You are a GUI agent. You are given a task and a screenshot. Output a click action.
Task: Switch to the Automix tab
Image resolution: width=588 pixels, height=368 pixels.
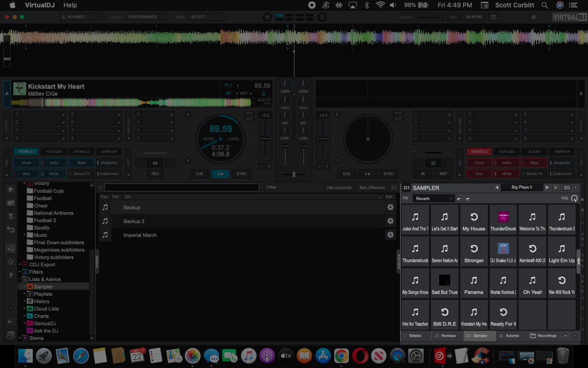click(x=512, y=336)
